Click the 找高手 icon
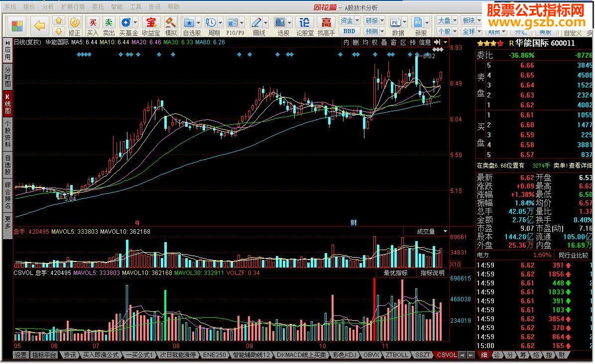 click(326, 22)
